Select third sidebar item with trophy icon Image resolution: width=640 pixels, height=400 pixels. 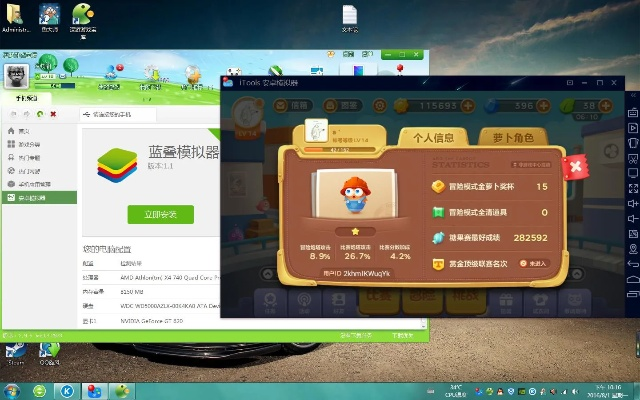click(x=39, y=158)
